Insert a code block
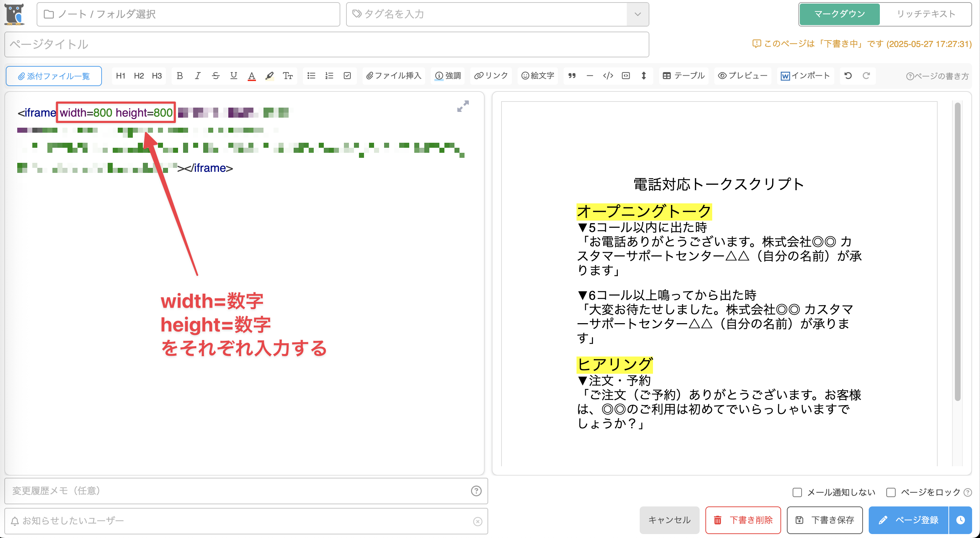This screenshot has height=538, width=980. point(626,76)
